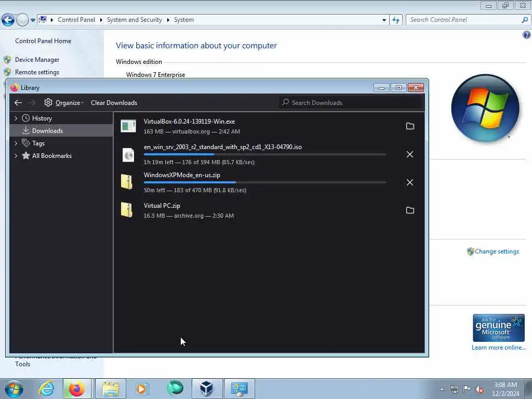The width and height of the screenshot is (532, 399).
Task: Click the genuine Microsoft software badge
Action: 499,328
